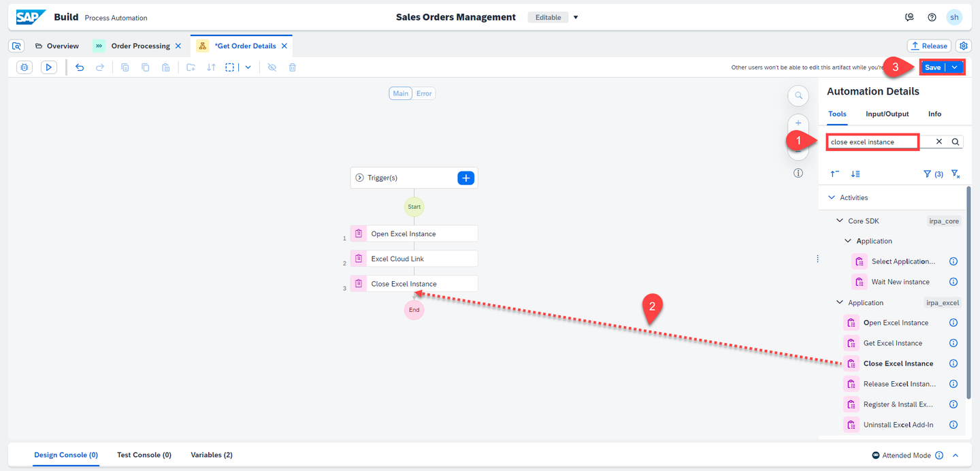Zoom in on canvas with plus button
The width and height of the screenshot is (980, 471).
(798, 123)
